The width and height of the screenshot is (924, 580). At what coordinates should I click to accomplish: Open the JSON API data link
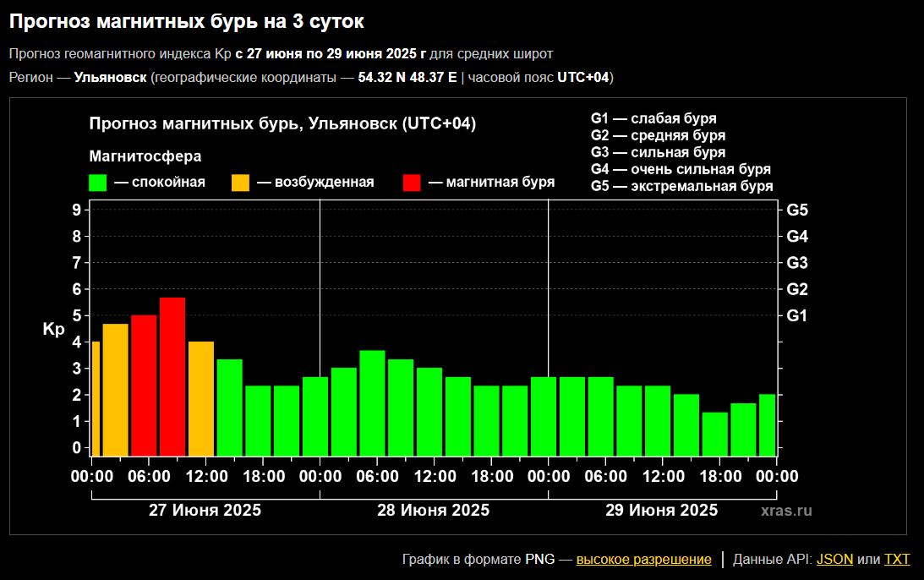[x=834, y=560]
